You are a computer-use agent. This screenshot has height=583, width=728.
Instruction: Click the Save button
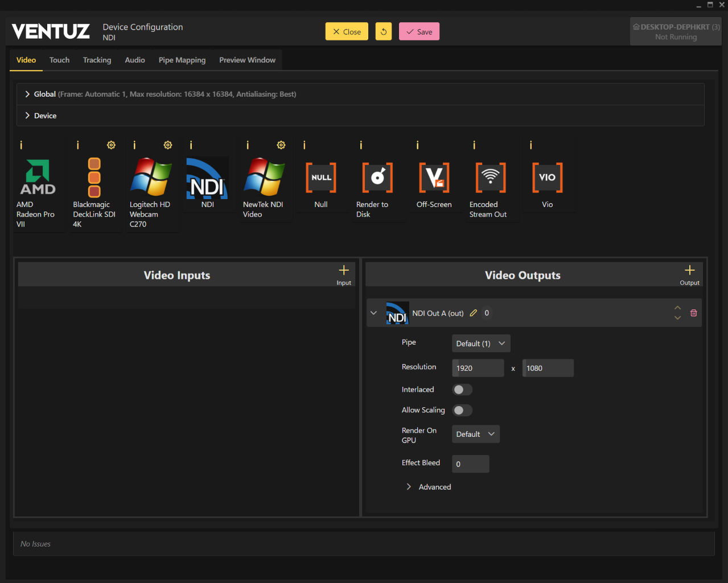click(419, 32)
